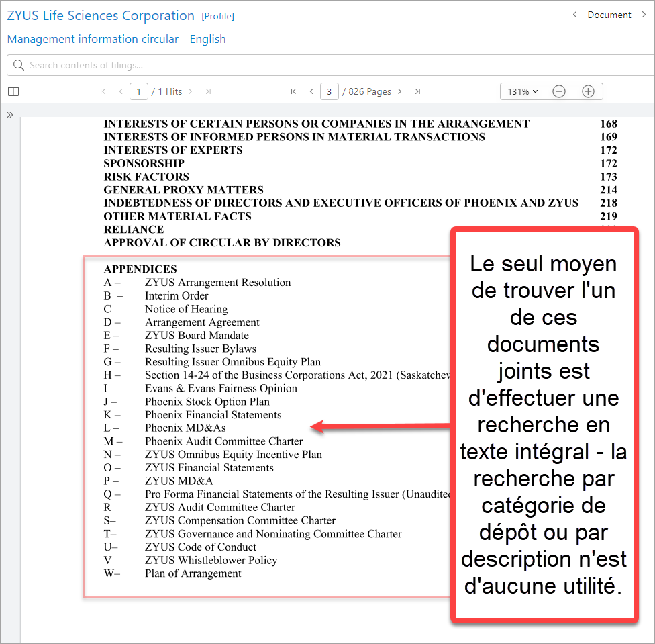Click Resulting Issuer Omnibus Equity Plan appendix

(x=233, y=362)
